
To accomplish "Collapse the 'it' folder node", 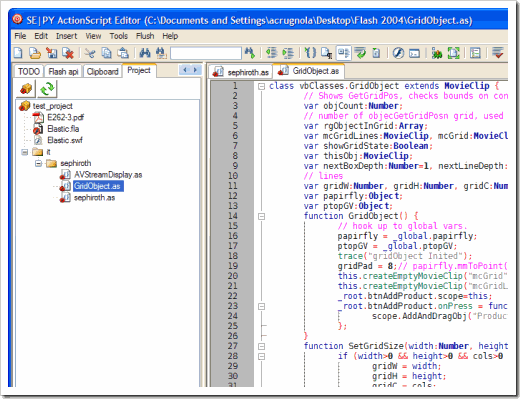I will click(25, 152).
